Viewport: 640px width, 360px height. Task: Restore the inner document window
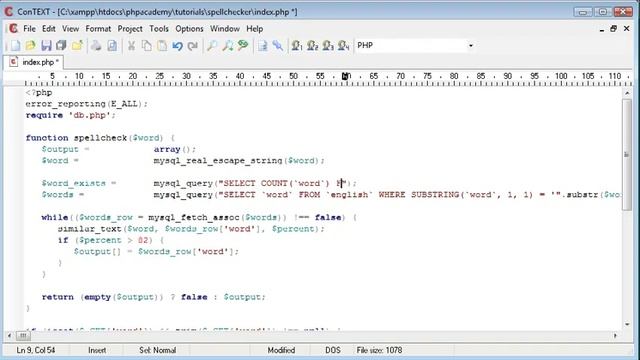(613, 29)
